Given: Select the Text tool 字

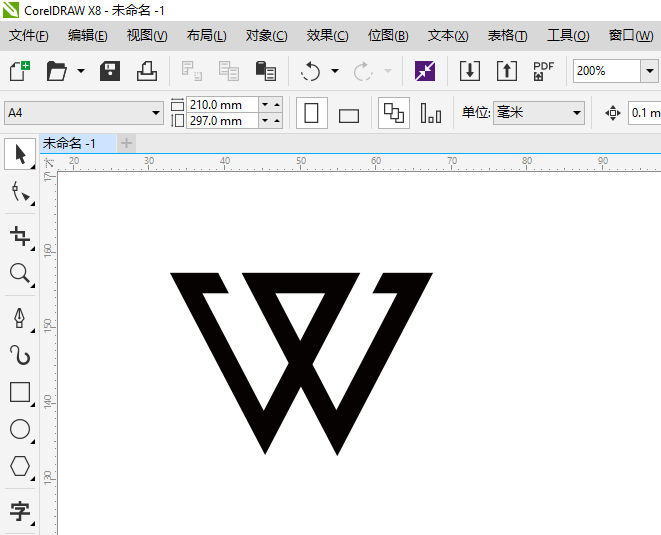Looking at the screenshot, I should (x=20, y=511).
